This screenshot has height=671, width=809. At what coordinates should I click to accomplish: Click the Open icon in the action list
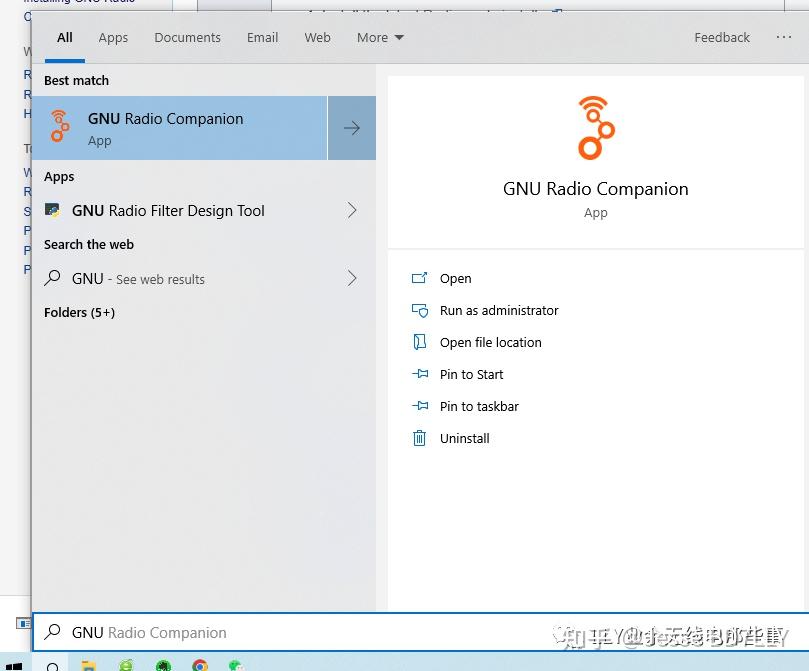420,278
